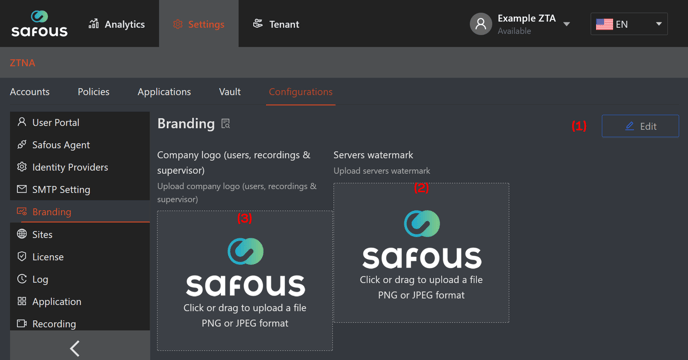
Task: Click the Identity Providers gear icon
Action: 22,166
